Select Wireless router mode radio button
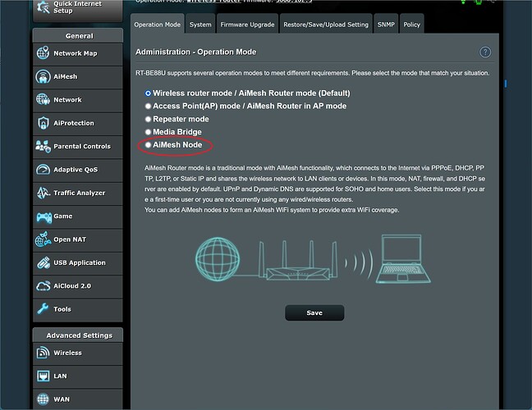Viewport: 532px width, 410px height. [148, 93]
